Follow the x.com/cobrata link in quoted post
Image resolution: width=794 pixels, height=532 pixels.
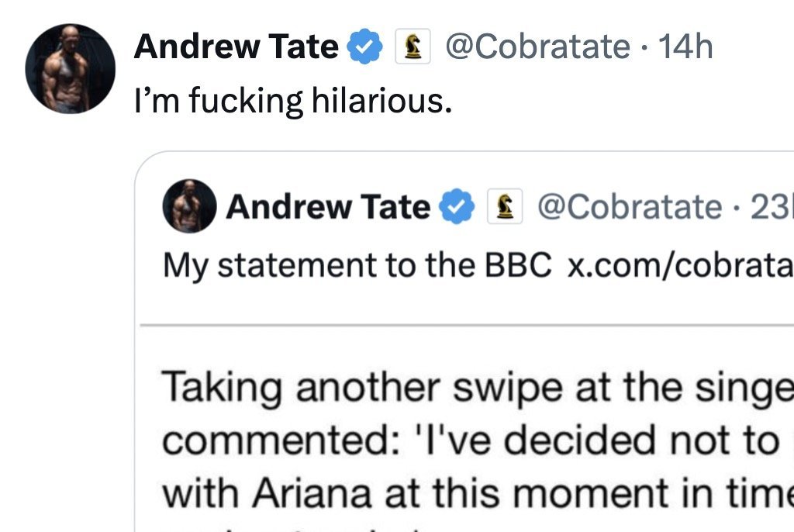tap(680, 266)
